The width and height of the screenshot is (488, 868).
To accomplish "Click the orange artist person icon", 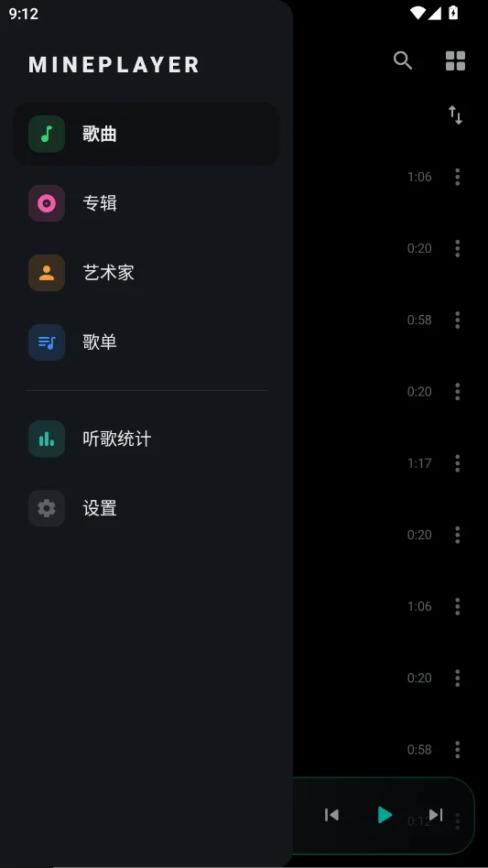I will (47, 273).
